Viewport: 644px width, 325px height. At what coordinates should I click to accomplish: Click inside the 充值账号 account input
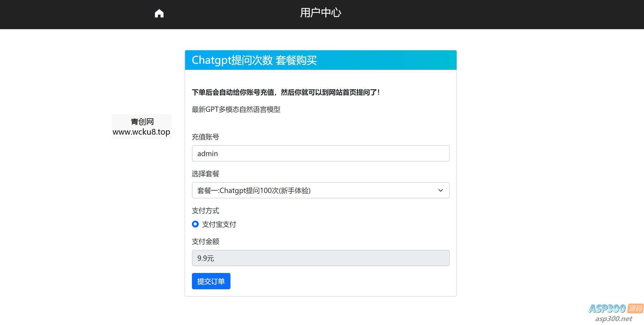point(320,153)
